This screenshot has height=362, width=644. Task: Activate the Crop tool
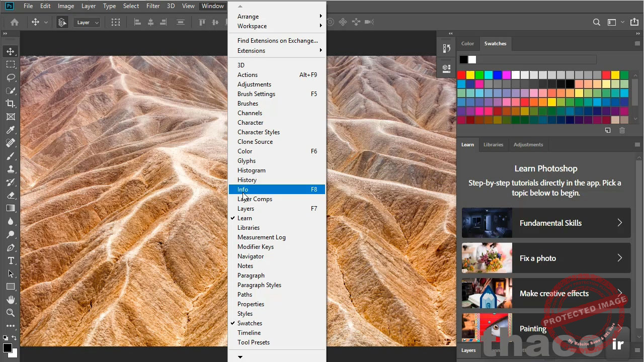pos(11,104)
